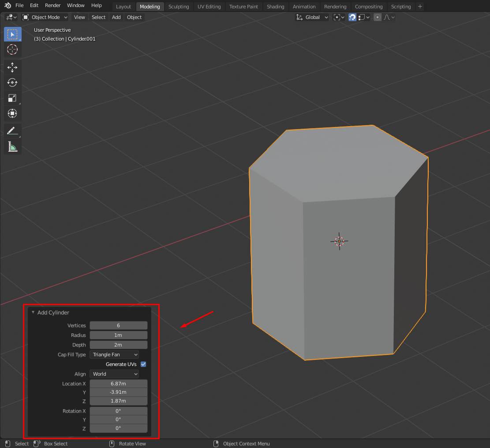This screenshot has height=448, width=490.
Task: Open the Object Mode dropdown
Action: [45, 17]
